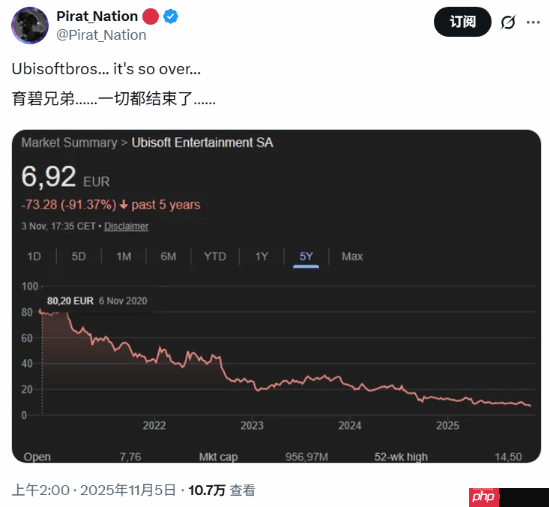Viewport: 550px width, 507px height.
Task: Open the @Pirat_Nation handle link
Action: point(101,35)
